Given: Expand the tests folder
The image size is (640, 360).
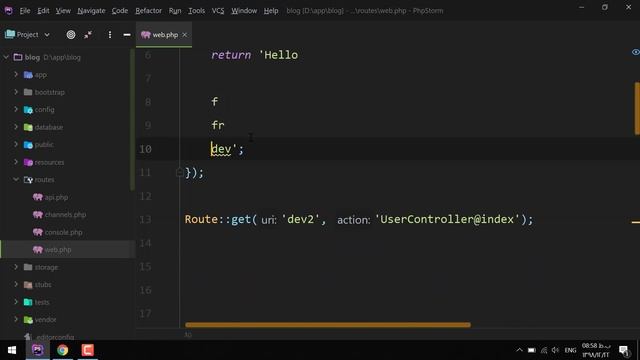Looking at the screenshot, I should coord(16,302).
